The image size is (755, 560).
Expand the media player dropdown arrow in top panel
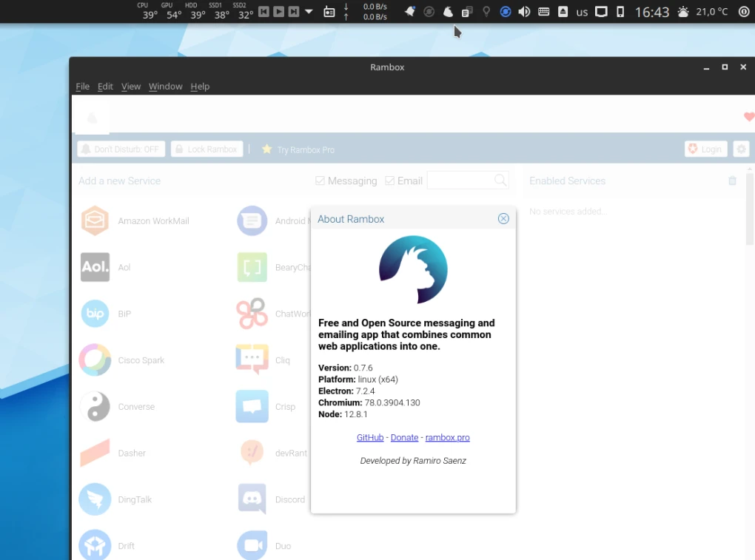click(x=309, y=12)
